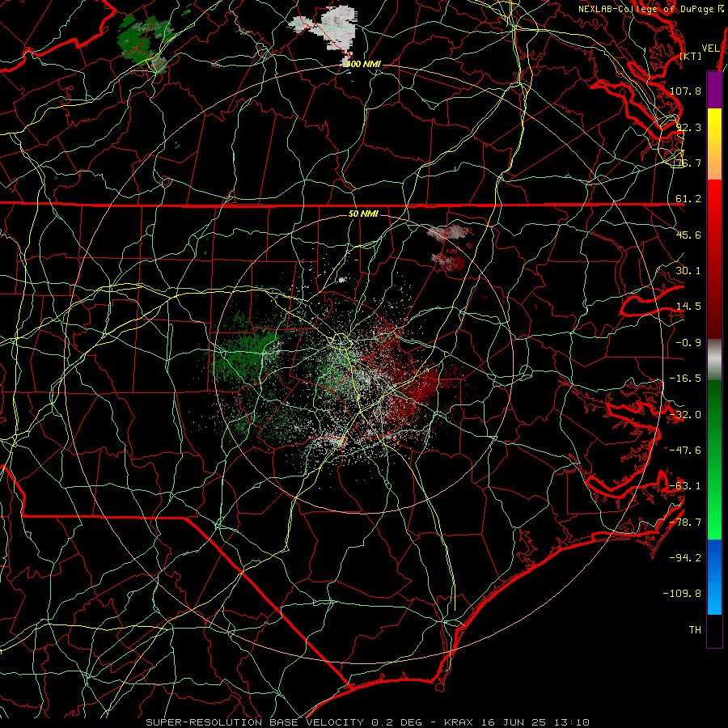Click the 61.2 velocity scale value
The width and height of the screenshot is (728, 728).
[688, 199]
